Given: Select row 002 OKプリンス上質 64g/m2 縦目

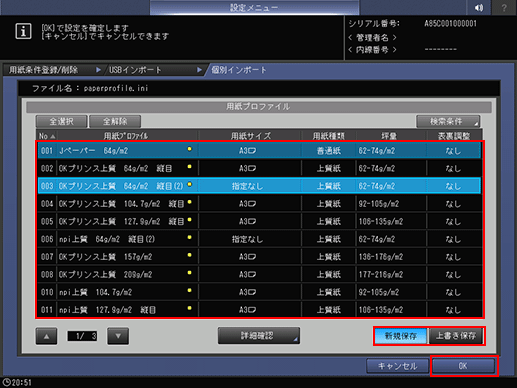Looking at the screenshot, I should click(x=259, y=168).
